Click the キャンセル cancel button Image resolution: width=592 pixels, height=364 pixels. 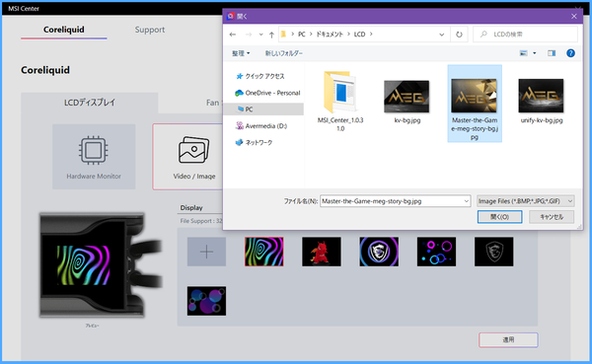coord(552,217)
